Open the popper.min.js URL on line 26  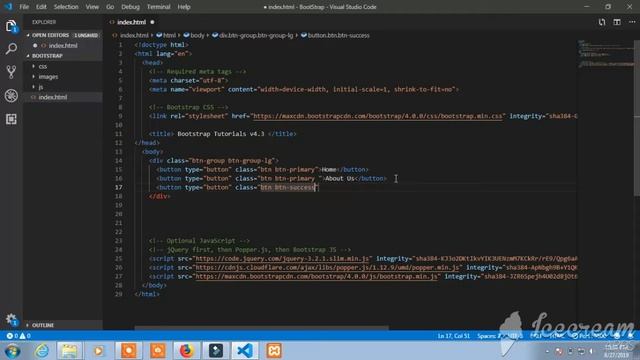[327, 268]
